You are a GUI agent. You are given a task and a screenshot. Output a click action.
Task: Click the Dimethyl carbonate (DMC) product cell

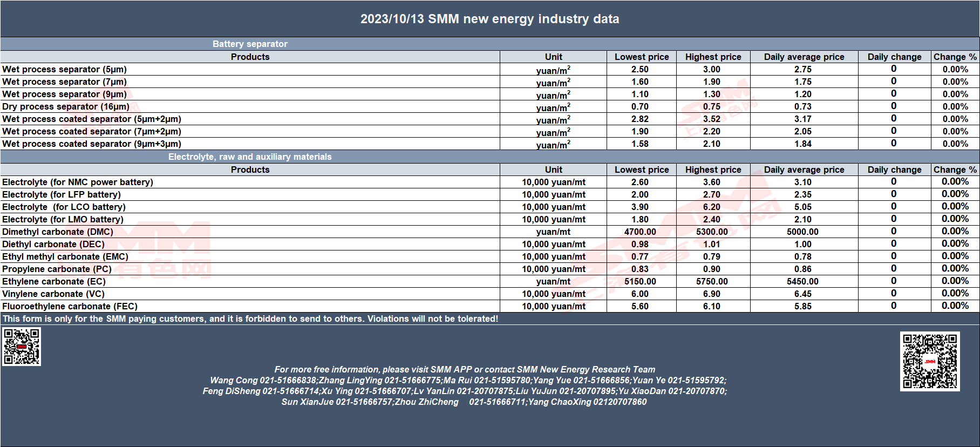(x=250, y=232)
